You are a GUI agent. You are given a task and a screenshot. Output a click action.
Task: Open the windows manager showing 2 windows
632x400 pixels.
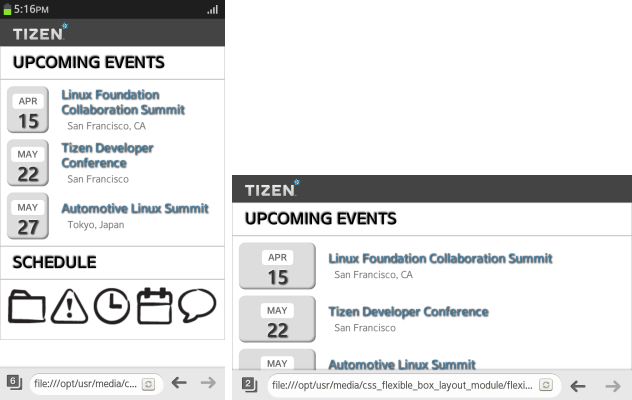(x=250, y=384)
